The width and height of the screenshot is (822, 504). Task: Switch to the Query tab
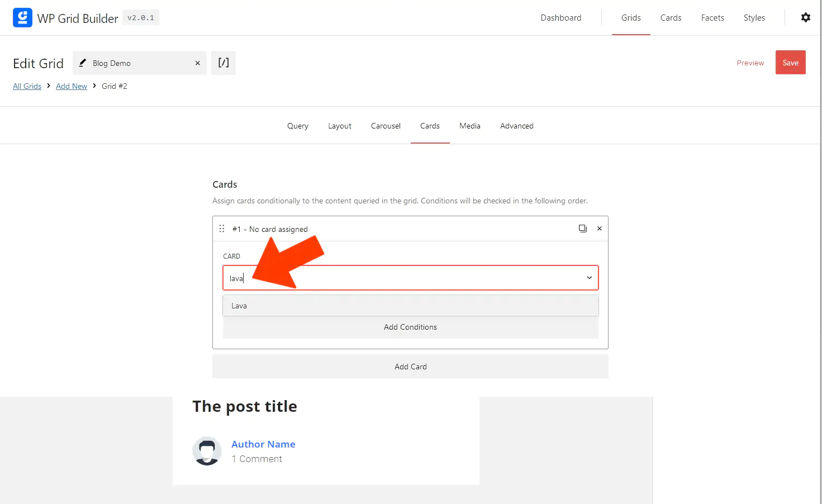point(297,126)
